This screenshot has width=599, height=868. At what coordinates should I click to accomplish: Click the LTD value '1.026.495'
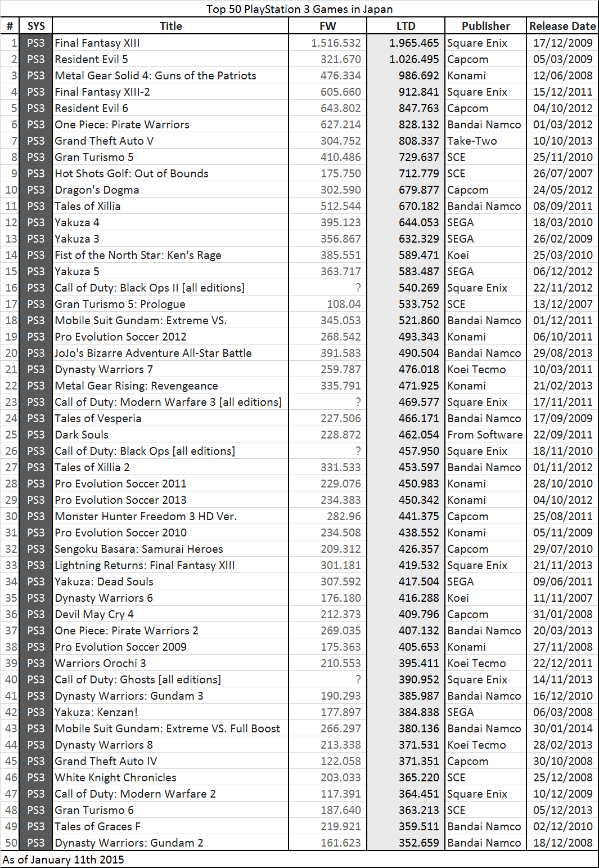pos(406,59)
